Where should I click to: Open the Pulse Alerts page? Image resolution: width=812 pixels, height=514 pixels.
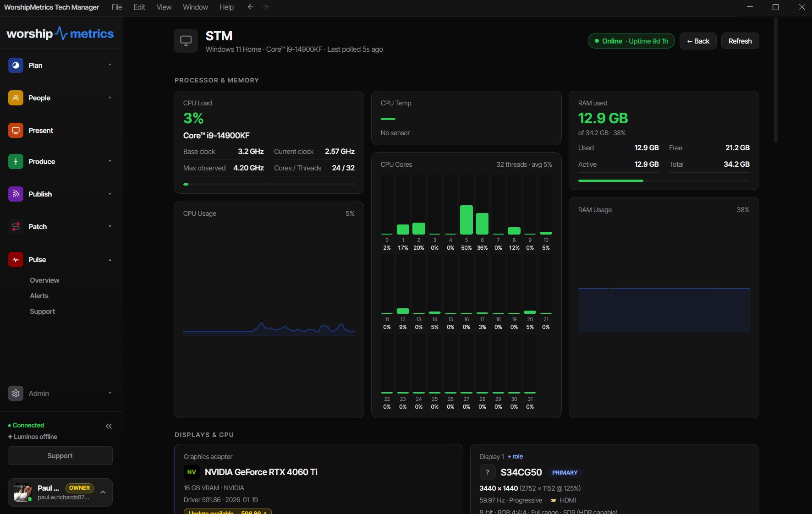click(x=39, y=296)
